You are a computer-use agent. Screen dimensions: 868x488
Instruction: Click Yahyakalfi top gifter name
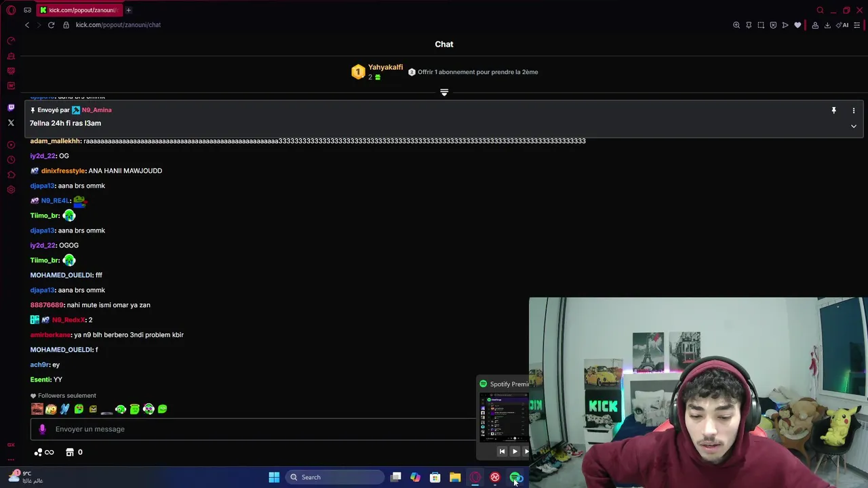pyautogui.click(x=385, y=67)
